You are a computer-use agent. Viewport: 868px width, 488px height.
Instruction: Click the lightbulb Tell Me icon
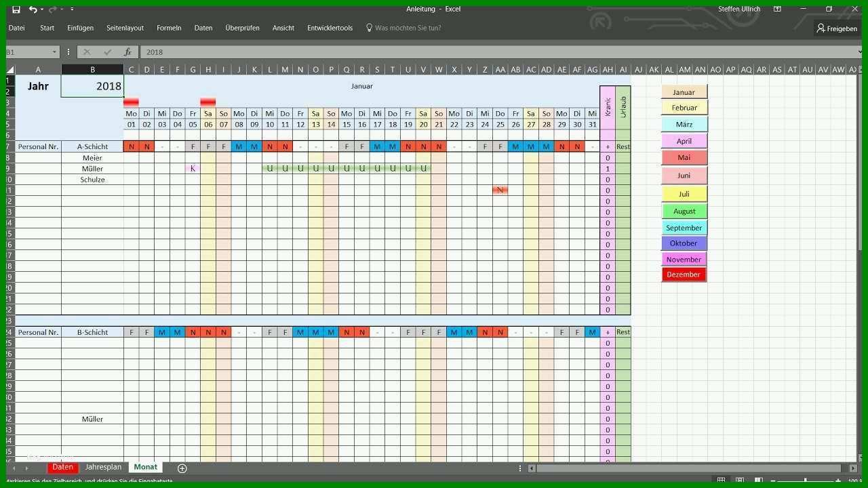click(369, 28)
